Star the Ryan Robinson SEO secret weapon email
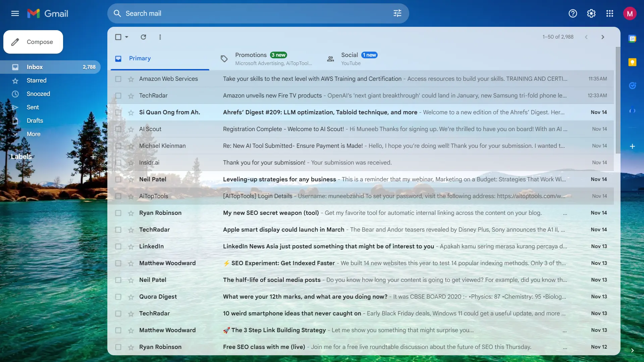Viewport: 644px width, 362px height. pos(131,213)
